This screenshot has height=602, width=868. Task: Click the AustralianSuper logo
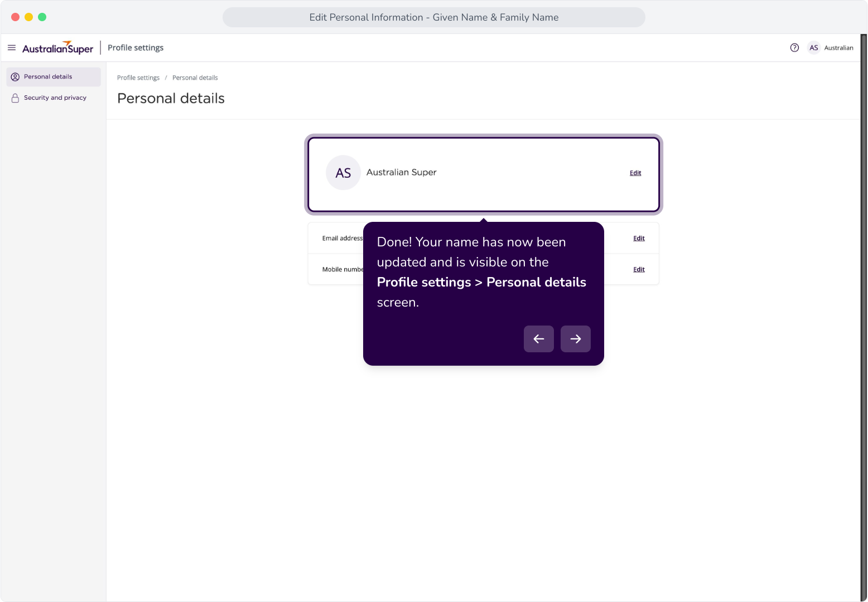tap(57, 48)
